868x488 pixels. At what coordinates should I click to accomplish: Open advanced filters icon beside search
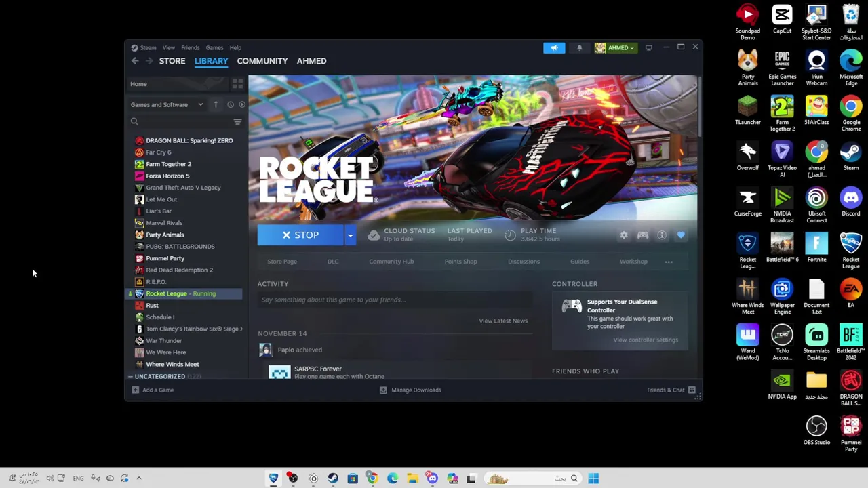pyautogui.click(x=237, y=121)
